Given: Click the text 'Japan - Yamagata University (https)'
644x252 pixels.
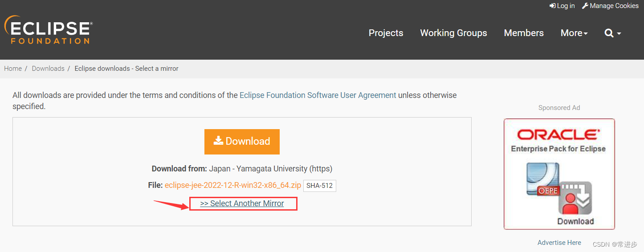Looking at the screenshot, I should click(270, 169).
